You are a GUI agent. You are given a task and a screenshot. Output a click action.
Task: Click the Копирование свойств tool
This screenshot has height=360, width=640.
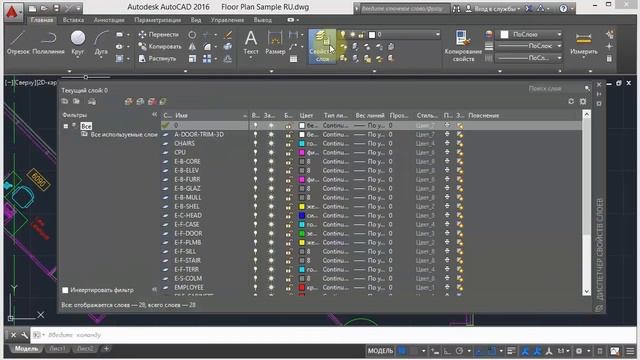pyautogui.click(x=463, y=46)
